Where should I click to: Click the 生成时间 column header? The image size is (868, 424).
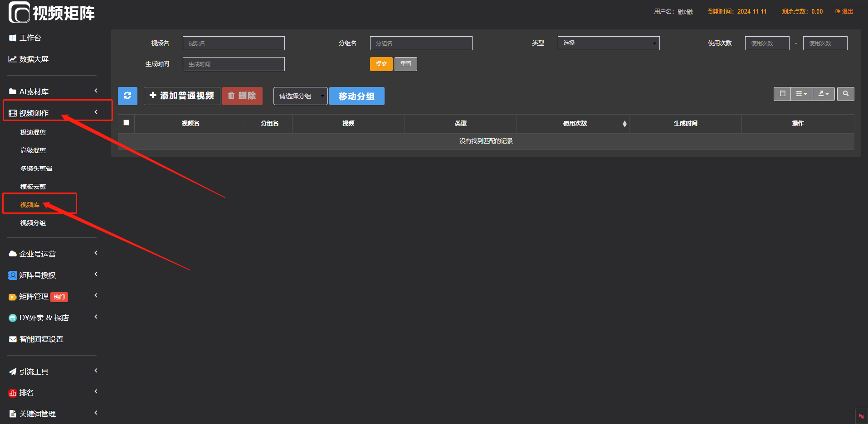[686, 123]
